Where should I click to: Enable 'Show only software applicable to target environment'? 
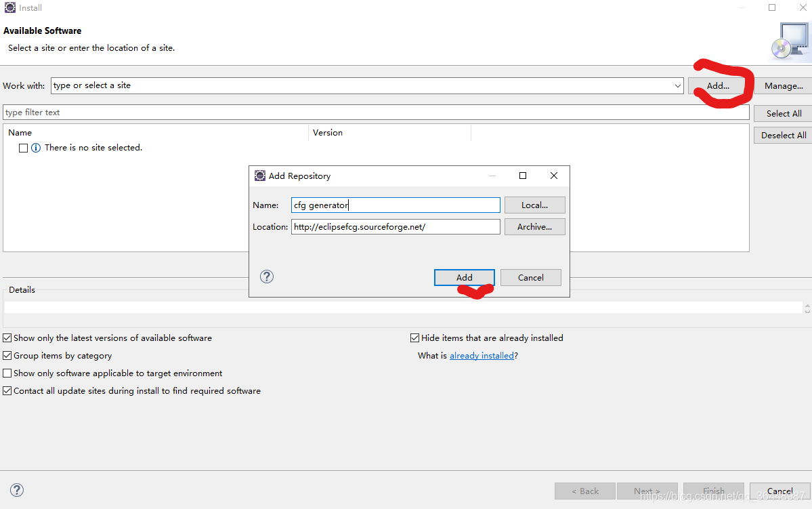click(6, 373)
